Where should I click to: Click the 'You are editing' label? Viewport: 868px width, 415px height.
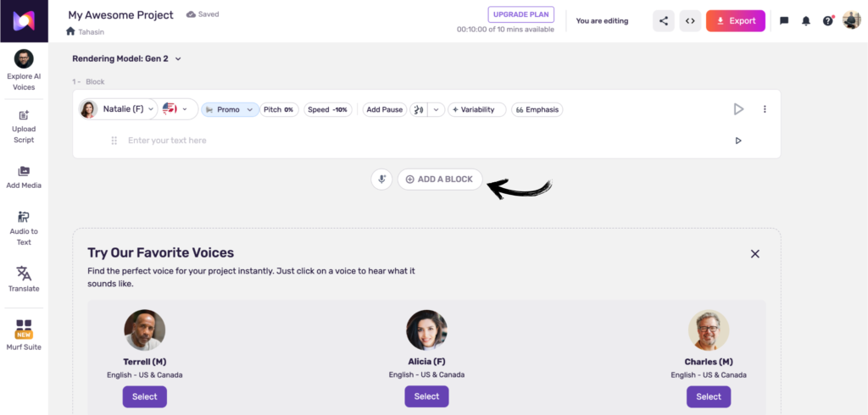click(603, 21)
